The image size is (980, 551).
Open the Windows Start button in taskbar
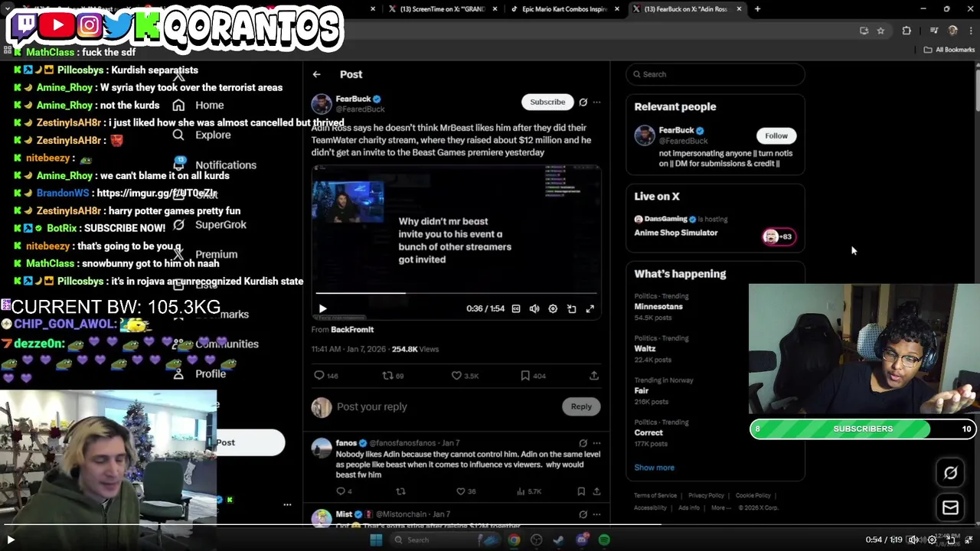(x=376, y=540)
